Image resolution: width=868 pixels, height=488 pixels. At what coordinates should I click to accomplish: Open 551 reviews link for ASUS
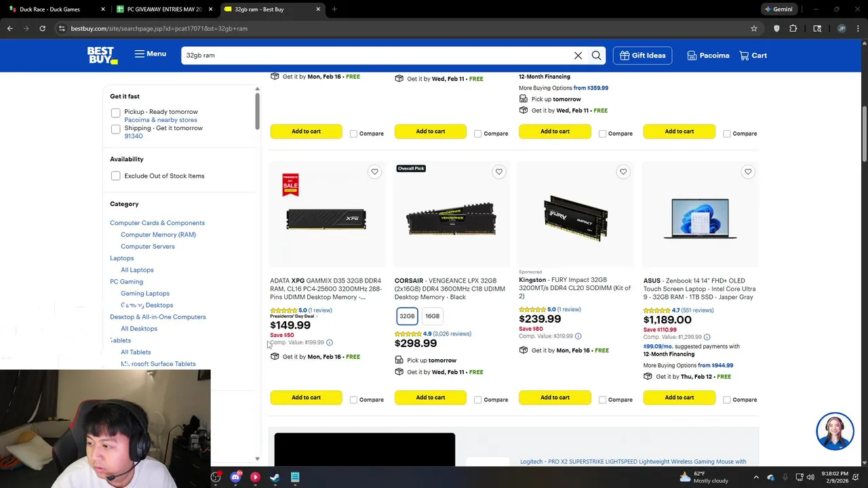697,310
